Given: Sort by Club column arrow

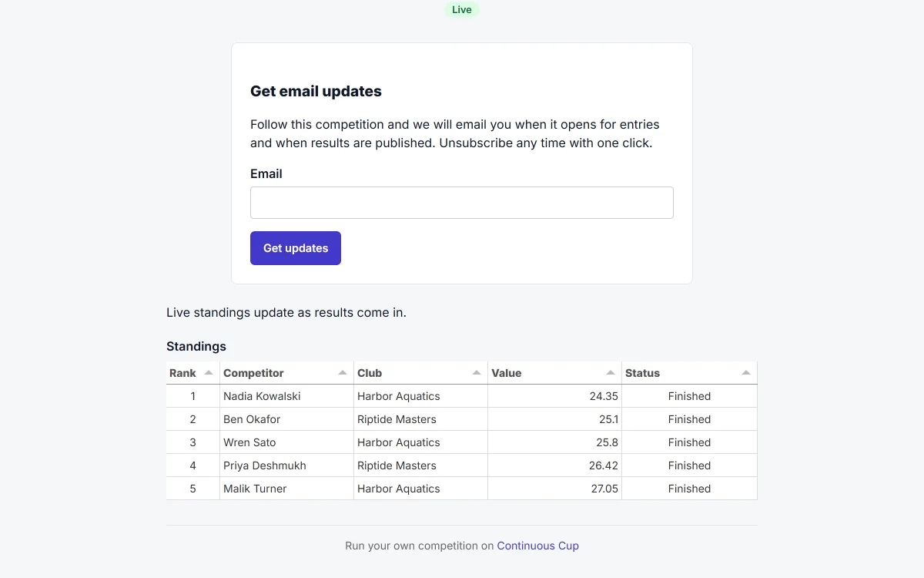Looking at the screenshot, I should pyautogui.click(x=477, y=372).
